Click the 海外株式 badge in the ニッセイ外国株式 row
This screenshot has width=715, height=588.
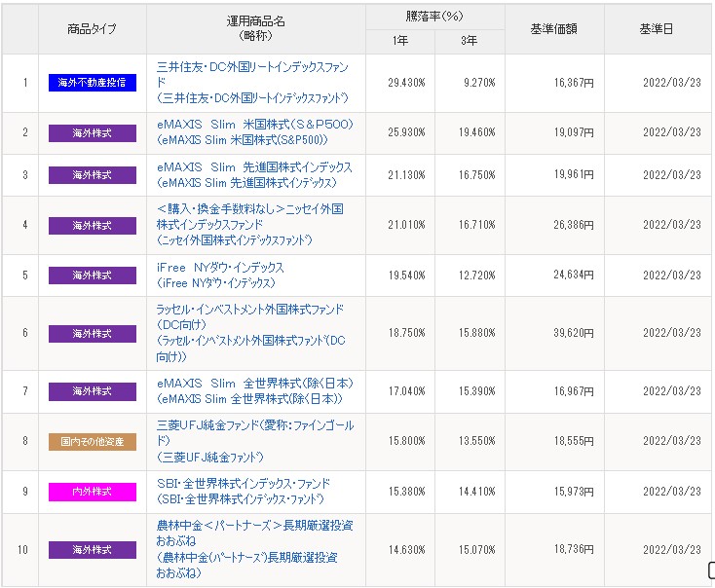(x=93, y=226)
